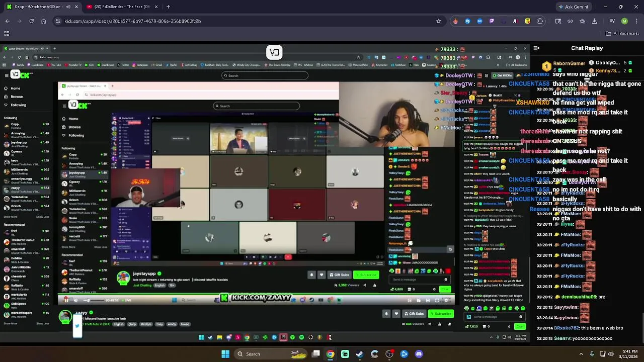Open the blue round taskbar app icon

(x=404, y=354)
